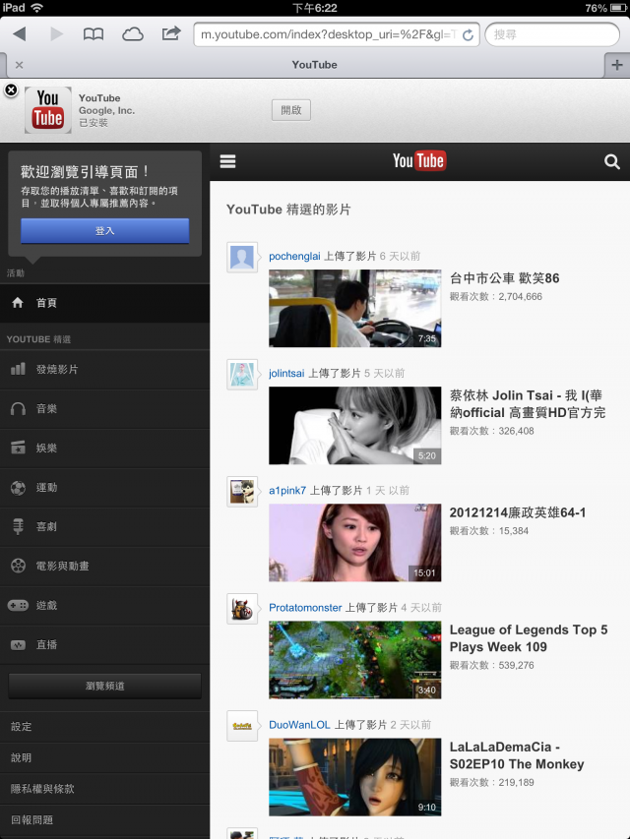Open title League of Legends Top 5 Plays

(529, 638)
